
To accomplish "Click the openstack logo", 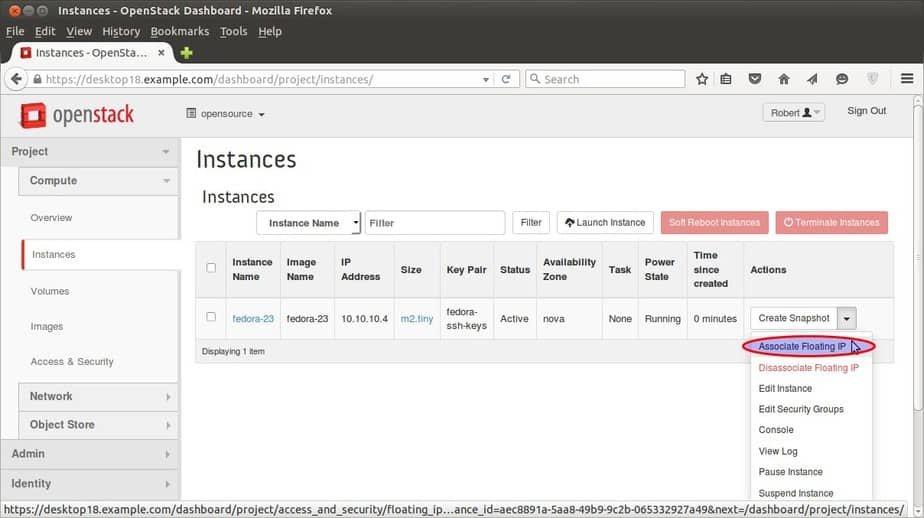I will coord(77,115).
